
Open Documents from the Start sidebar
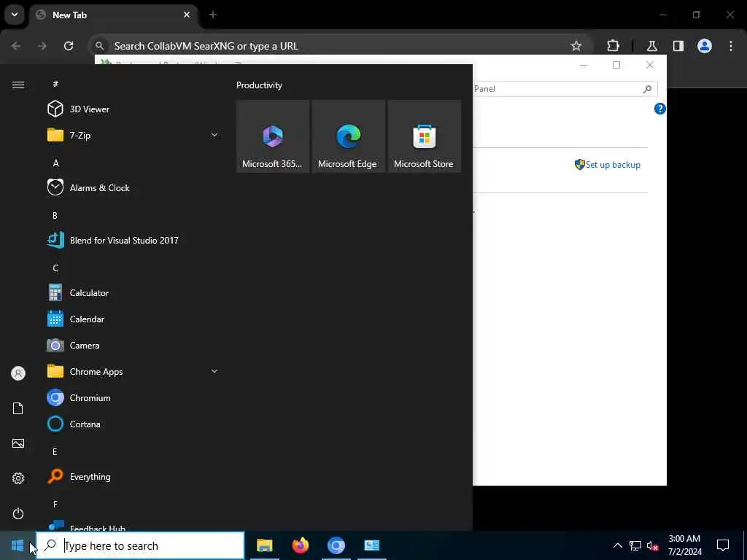[x=18, y=408]
